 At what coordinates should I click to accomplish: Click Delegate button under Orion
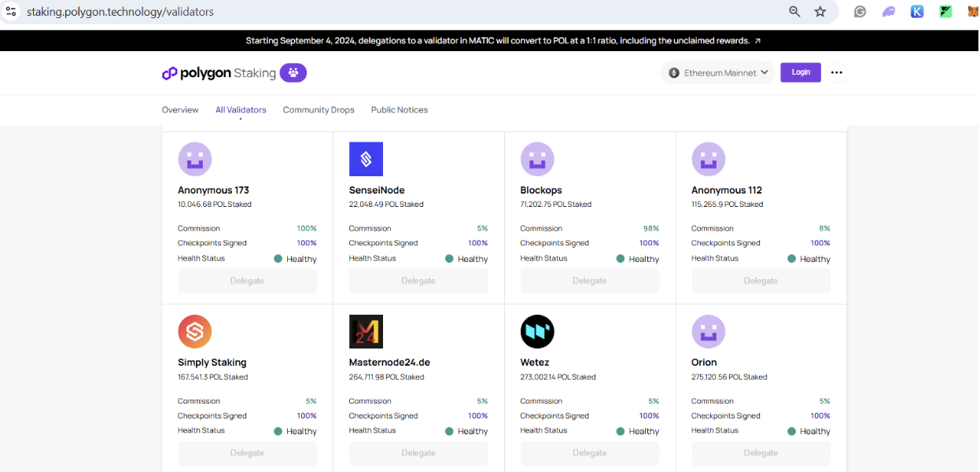pos(761,453)
